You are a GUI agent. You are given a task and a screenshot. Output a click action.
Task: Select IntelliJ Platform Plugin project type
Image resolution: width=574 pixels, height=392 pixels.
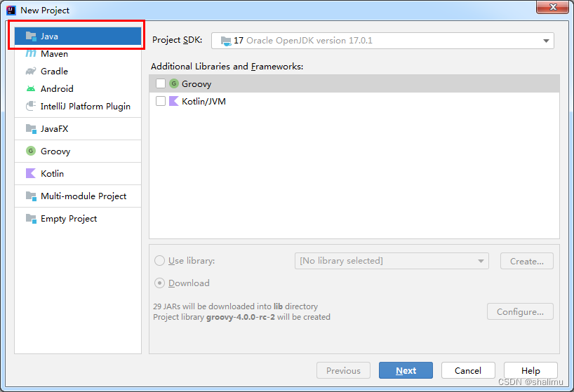[x=78, y=106]
